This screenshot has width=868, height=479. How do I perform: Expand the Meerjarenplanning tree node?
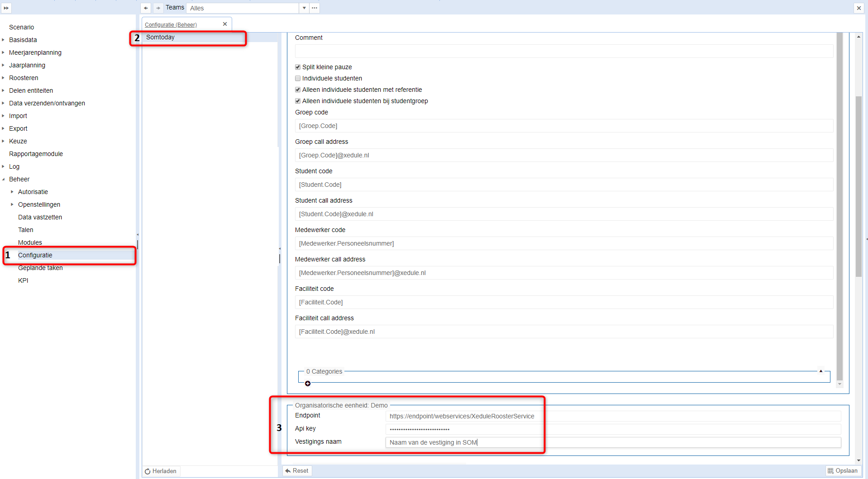click(3, 52)
